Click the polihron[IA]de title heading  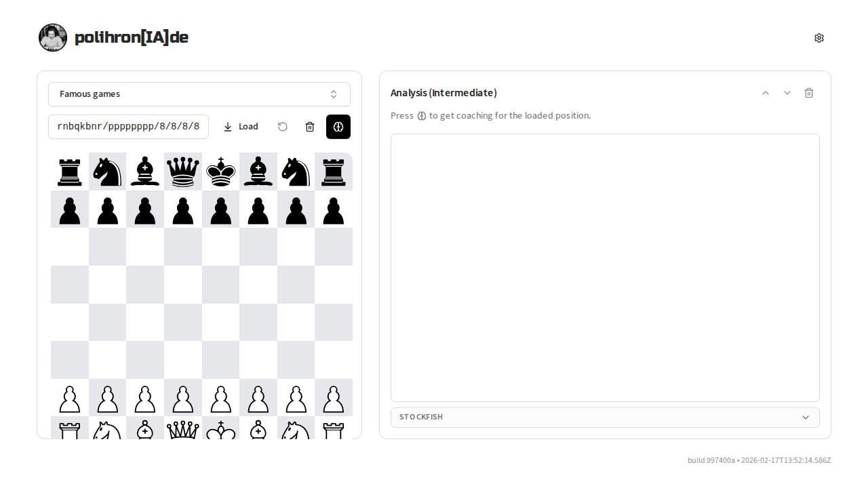(132, 37)
